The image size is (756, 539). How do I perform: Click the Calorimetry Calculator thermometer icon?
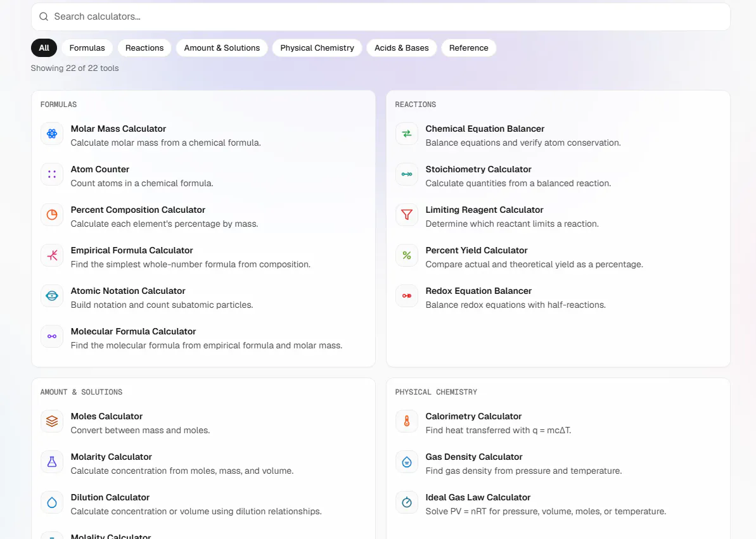pyautogui.click(x=407, y=421)
